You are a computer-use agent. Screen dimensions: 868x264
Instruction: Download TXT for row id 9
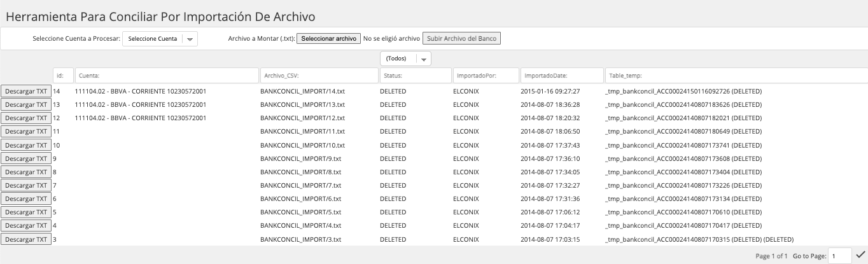[26, 158]
